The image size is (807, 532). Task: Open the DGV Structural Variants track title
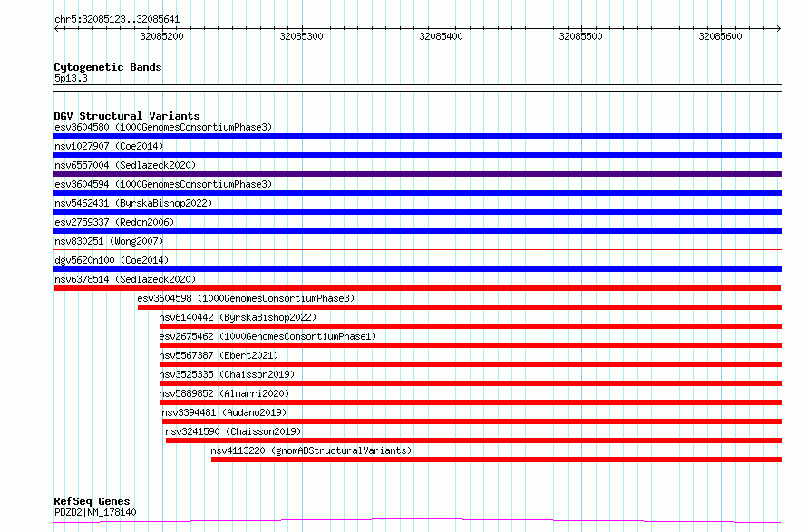click(x=127, y=116)
